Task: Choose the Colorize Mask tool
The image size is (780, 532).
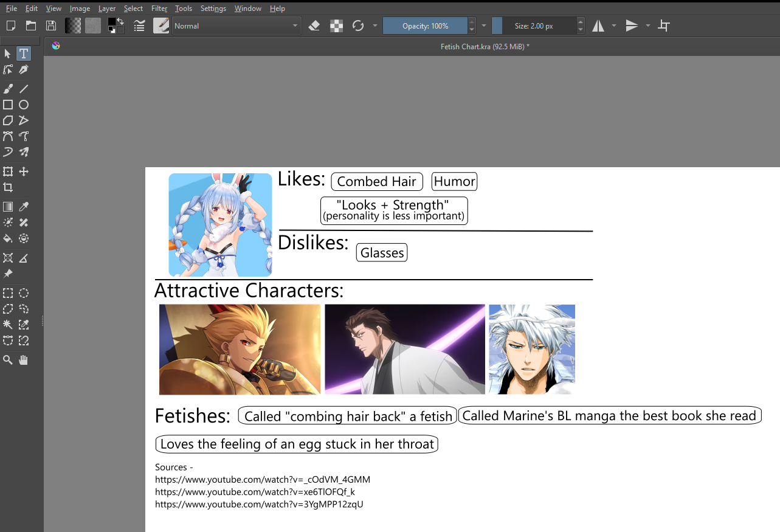Action: 8,223
